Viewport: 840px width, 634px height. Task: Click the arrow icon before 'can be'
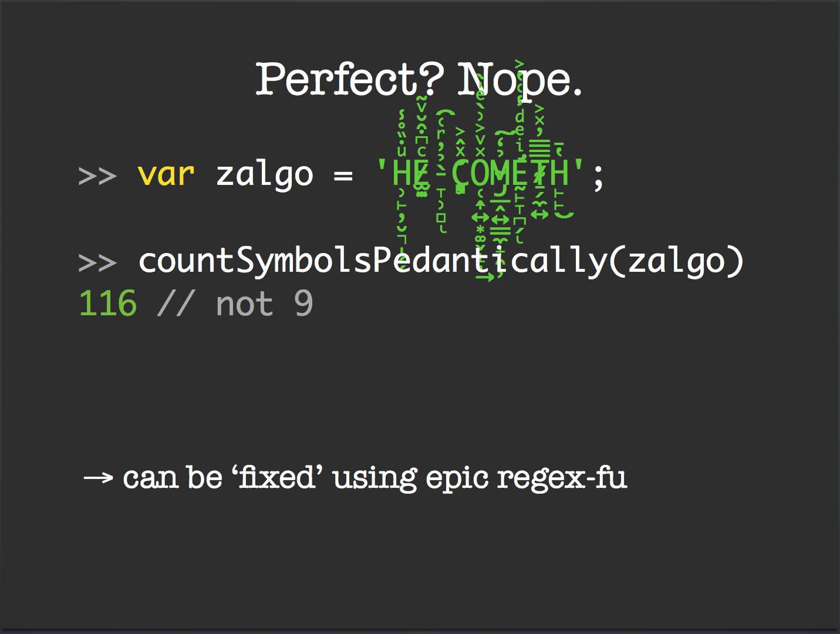point(98,478)
